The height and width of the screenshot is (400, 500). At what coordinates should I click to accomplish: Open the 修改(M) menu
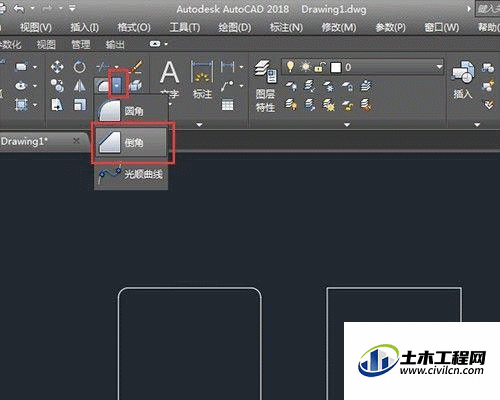tap(339, 27)
